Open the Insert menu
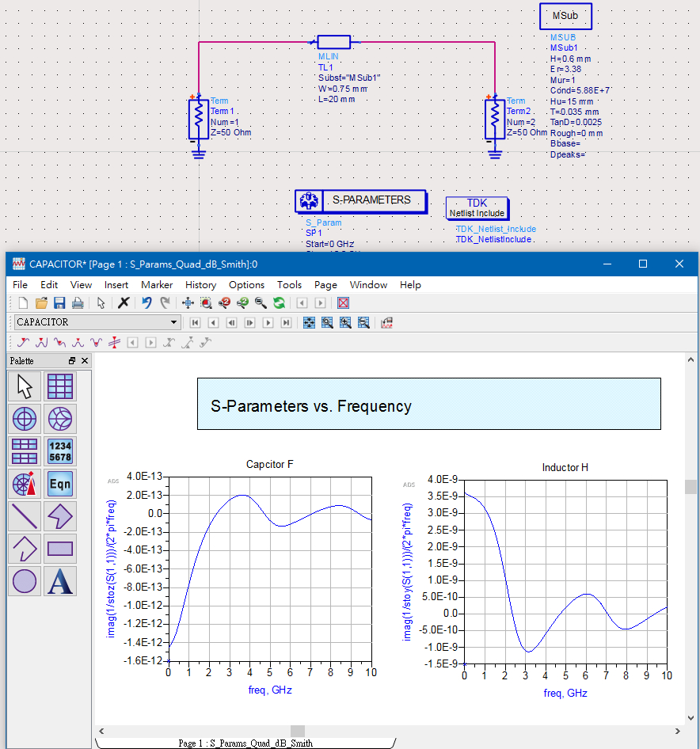The height and width of the screenshot is (749, 700). (116, 284)
